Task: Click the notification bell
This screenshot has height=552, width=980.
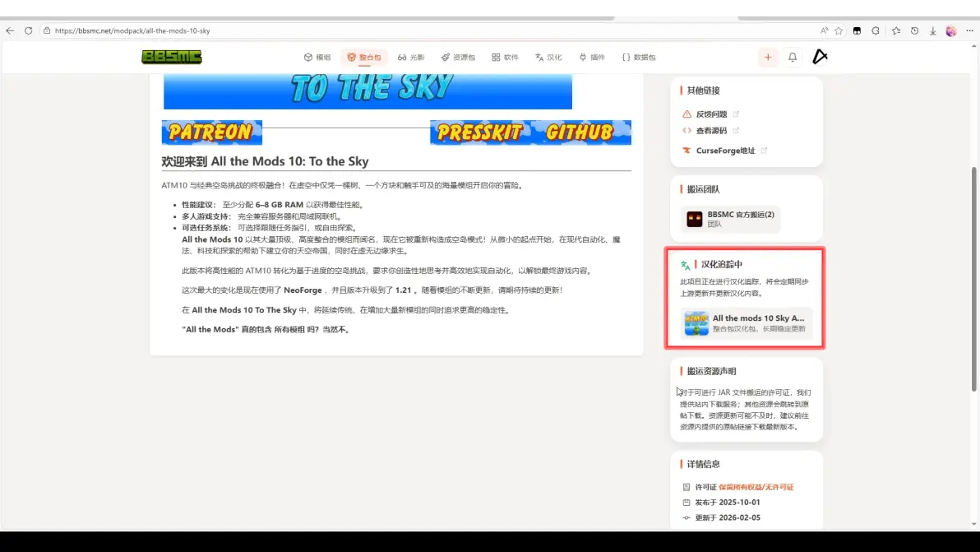Action: point(791,57)
